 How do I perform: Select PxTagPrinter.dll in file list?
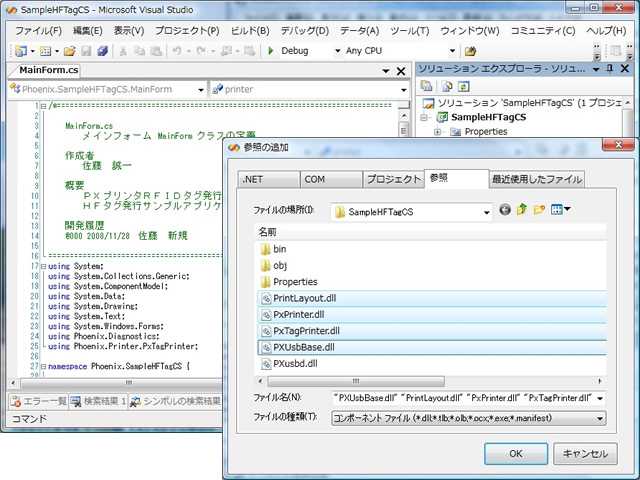431,331
